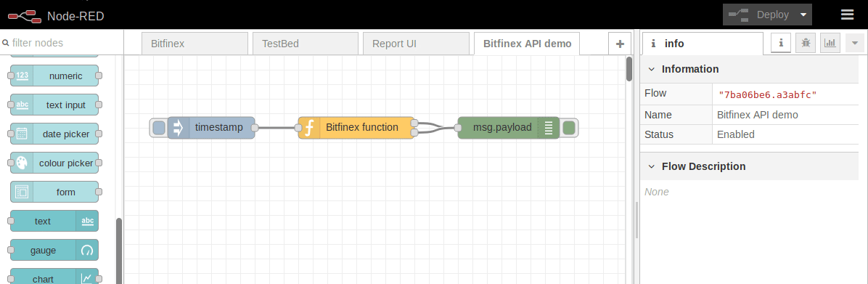The width and height of the screenshot is (868, 284).
Task: Select the gauge dashboard node
Action: pyautogui.click(x=54, y=251)
